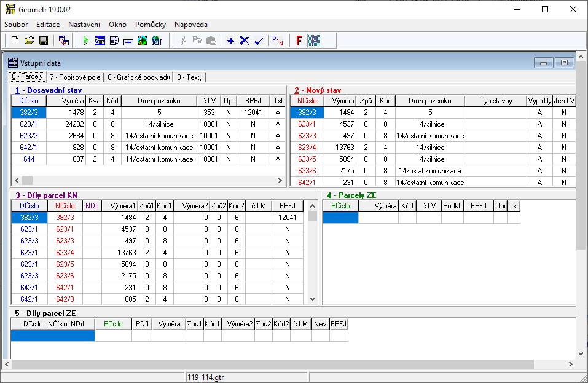The image size is (588, 383).
Task: Toggle the red F toolbar button
Action: pos(299,41)
